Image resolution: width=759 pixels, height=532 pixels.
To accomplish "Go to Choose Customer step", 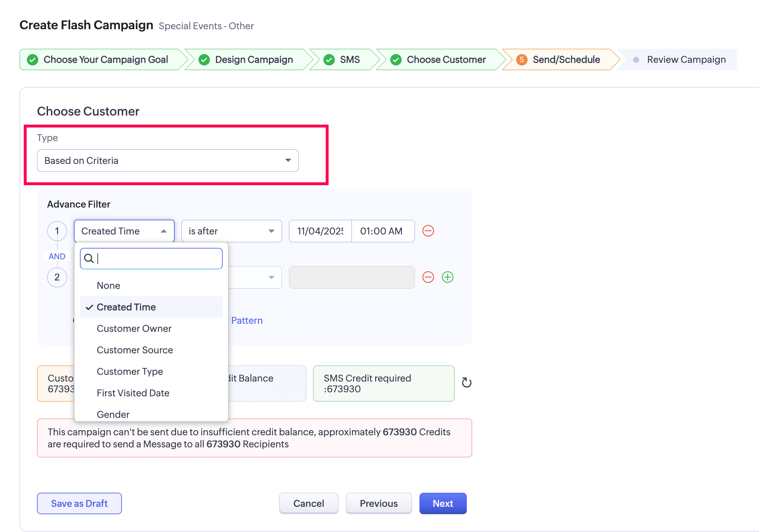I will tap(441, 60).
